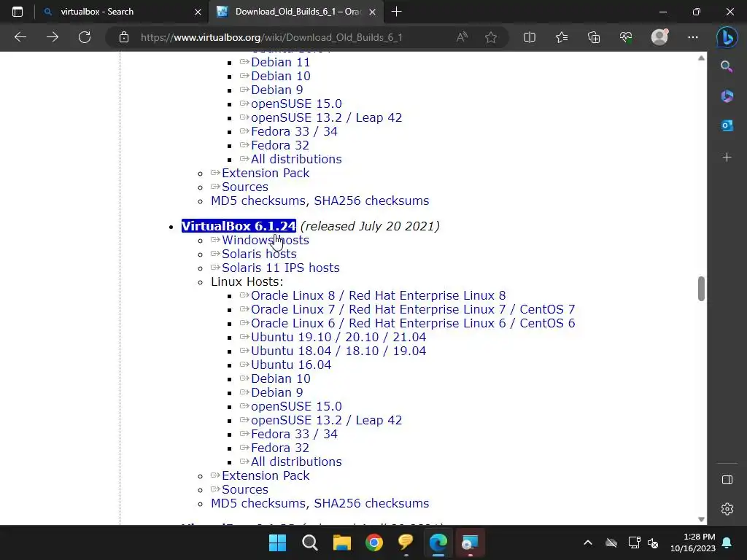Close the Download_Old_Builds_6_1 tab
This screenshot has height=560, width=747.
click(x=373, y=12)
